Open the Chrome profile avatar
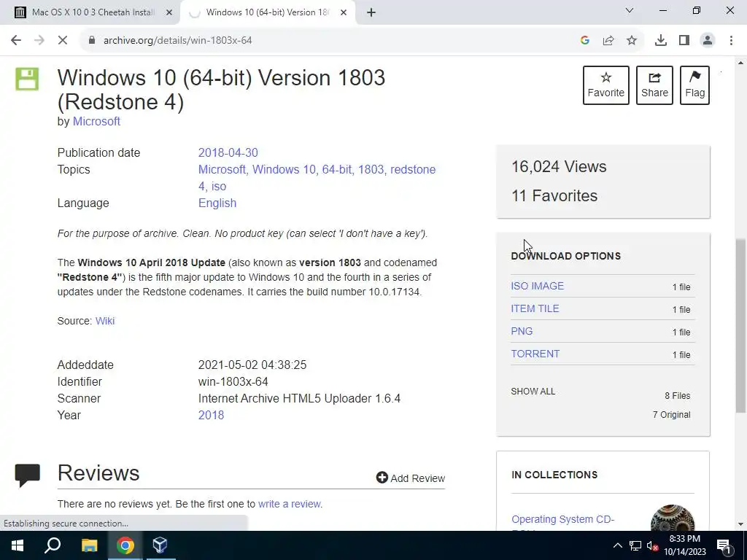Image resolution: width=747 pixels, height=560 pixels. pos(708,41)
